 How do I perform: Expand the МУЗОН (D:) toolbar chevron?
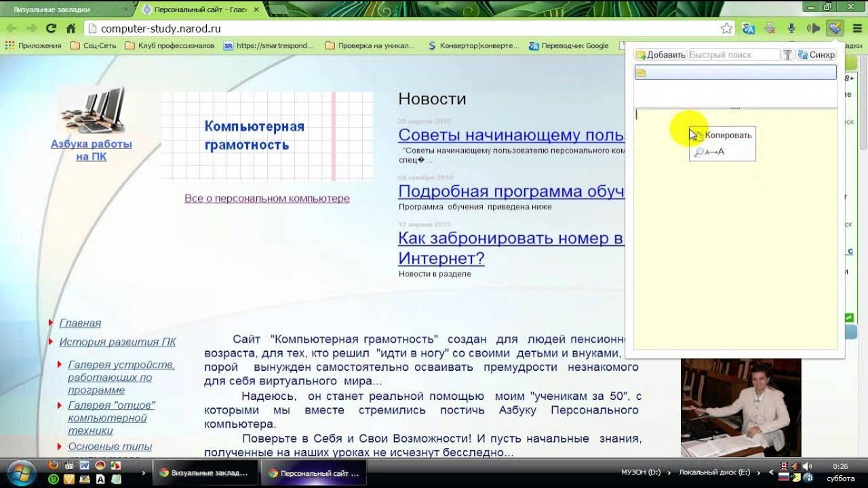(669, 472)
